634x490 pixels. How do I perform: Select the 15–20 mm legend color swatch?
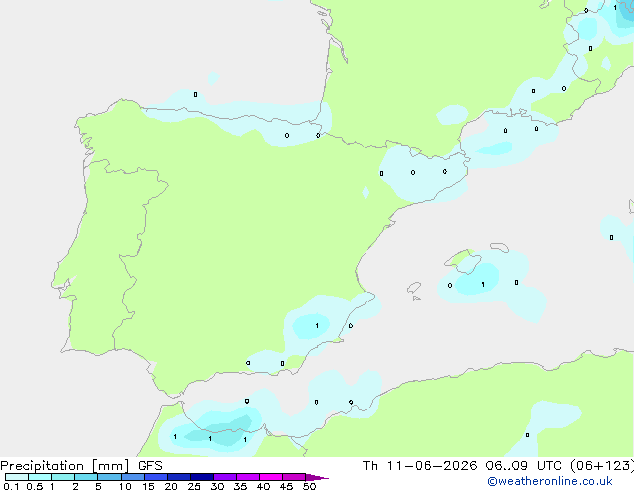(156, 477)
